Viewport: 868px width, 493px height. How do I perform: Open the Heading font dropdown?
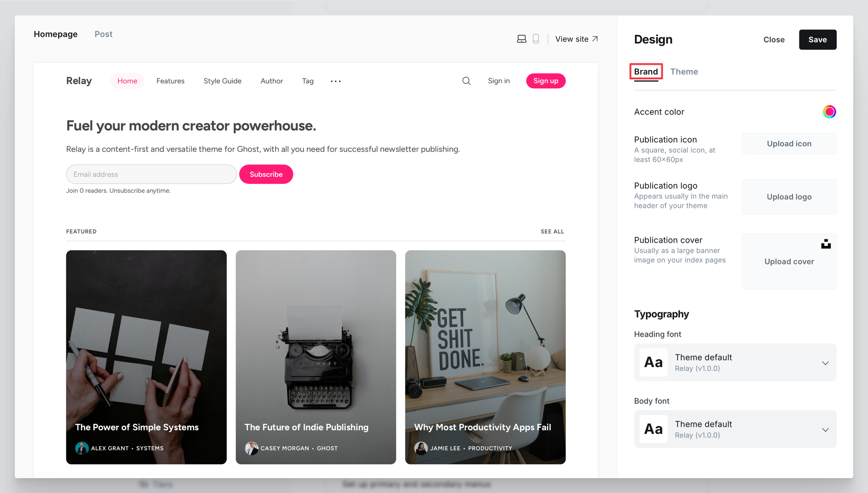(x=735, y=363)
